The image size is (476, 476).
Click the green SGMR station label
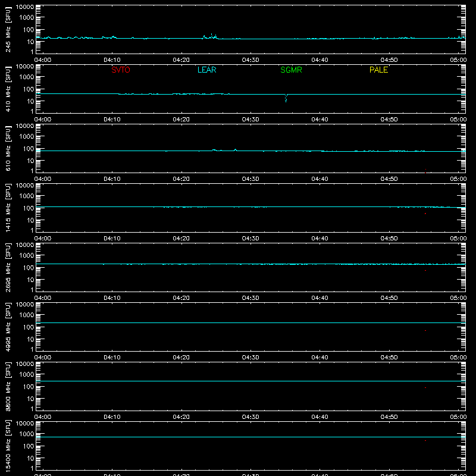291,70
